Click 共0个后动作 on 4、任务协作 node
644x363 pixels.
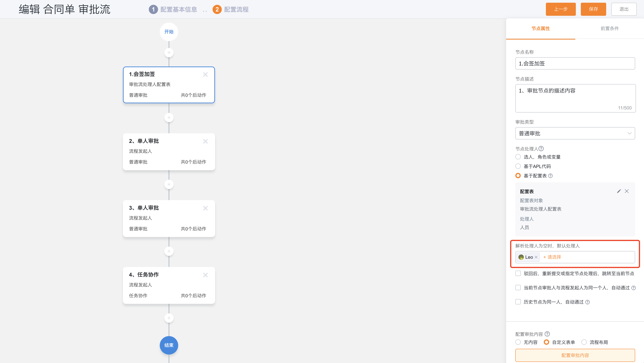coord(193,296)
